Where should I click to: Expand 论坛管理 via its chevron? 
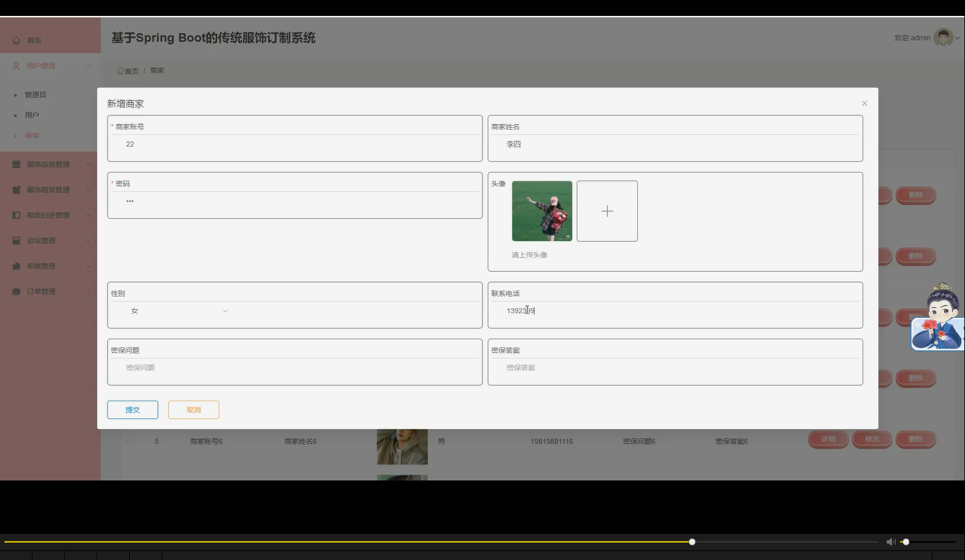coord(88,241)
